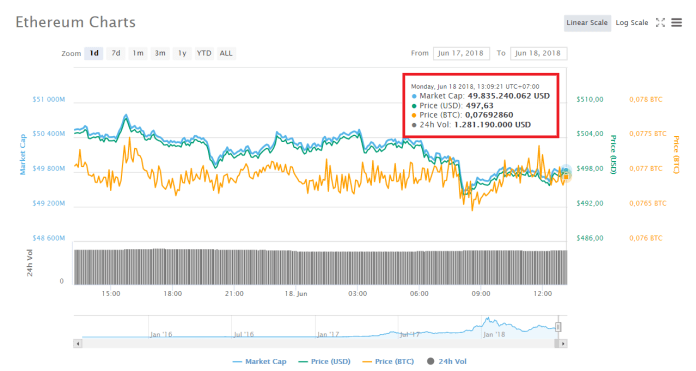Image resolution: width=696 pixels, height=371 pixels.
Task: Set zoom range to 1m
Action: [138, 53]
